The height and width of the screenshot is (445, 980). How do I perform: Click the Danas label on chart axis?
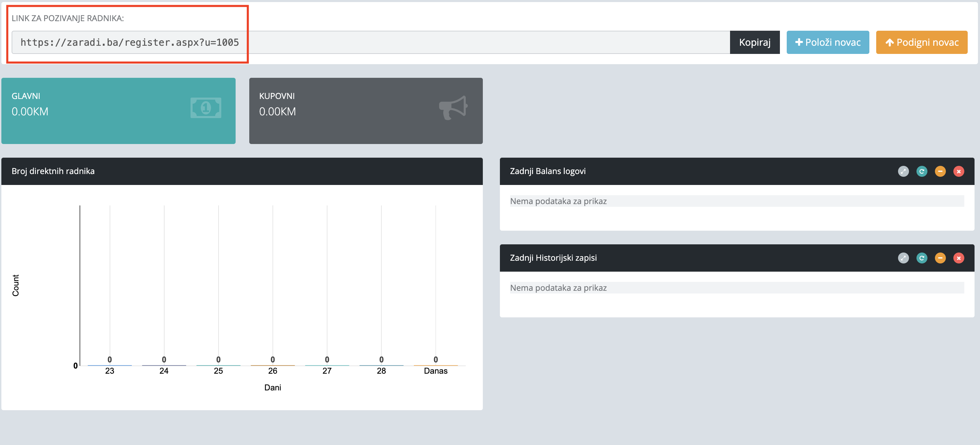click(436, 371)
